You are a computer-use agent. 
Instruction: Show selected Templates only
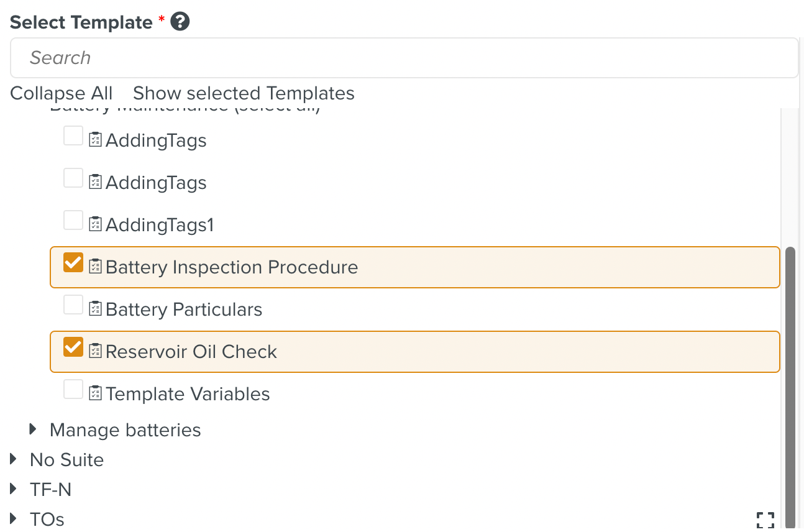pos(243,93)
